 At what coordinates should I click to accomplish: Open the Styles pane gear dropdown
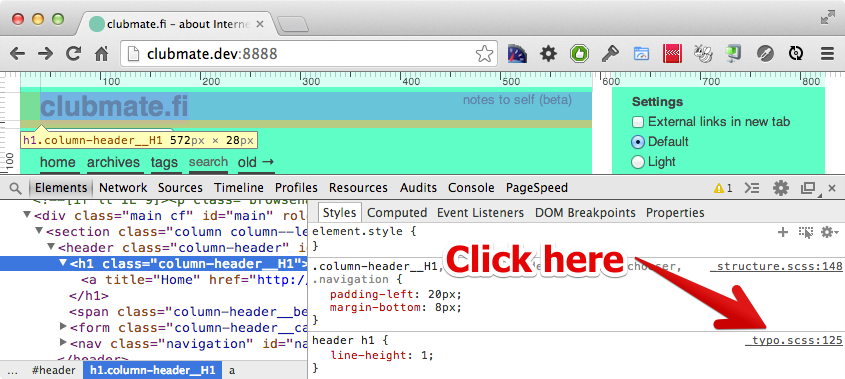[x=829, y=232]
